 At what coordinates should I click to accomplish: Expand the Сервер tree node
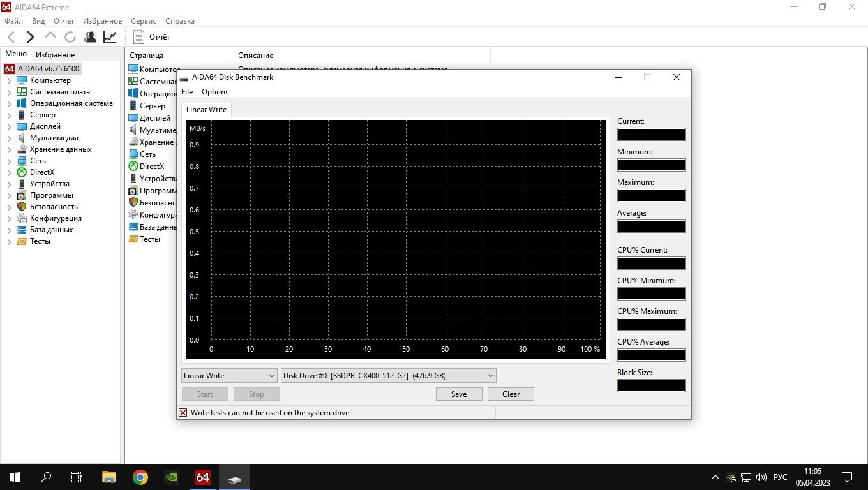click(9, 115)
